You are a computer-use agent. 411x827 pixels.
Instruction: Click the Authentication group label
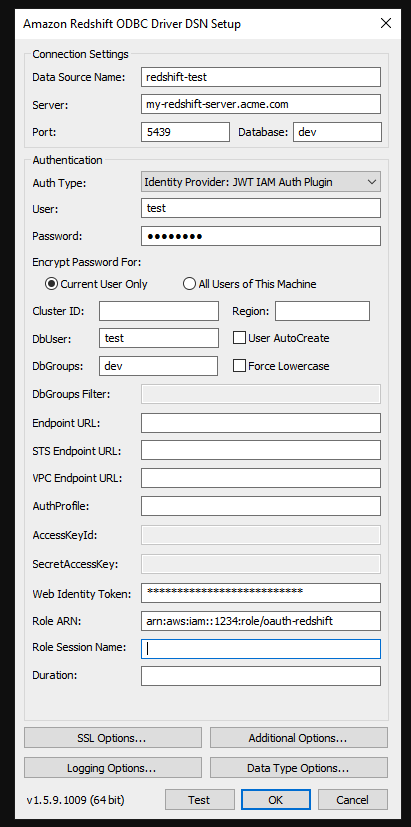68,160
